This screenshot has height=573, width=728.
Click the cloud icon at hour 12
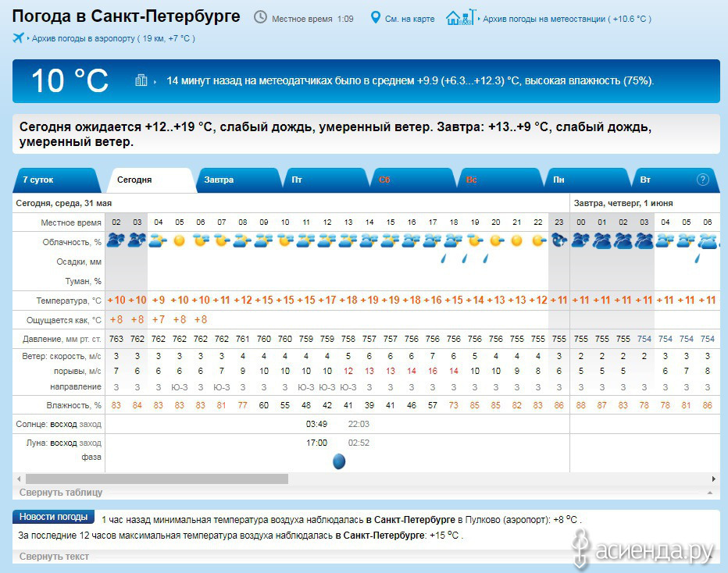[x=327, y=240]
